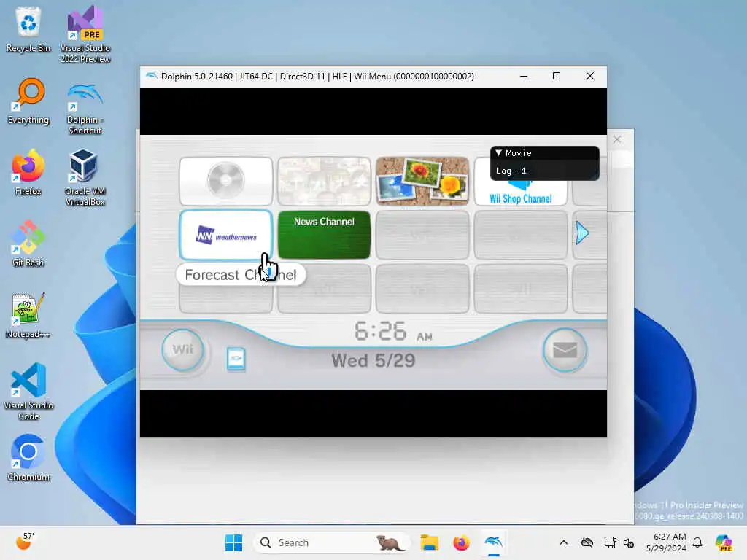
Task: Open Copilot Preview icon in taskbar
Action: 724,542
